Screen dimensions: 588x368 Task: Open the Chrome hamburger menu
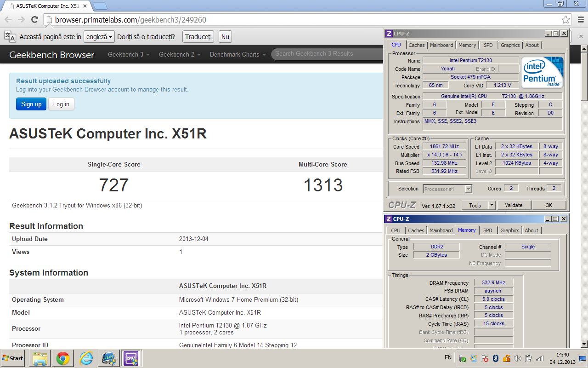pyautogui.click(x=580, y=20)
